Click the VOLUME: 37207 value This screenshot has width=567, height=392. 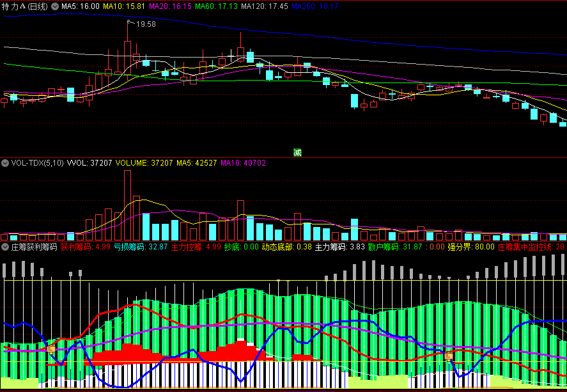[144, 163]
